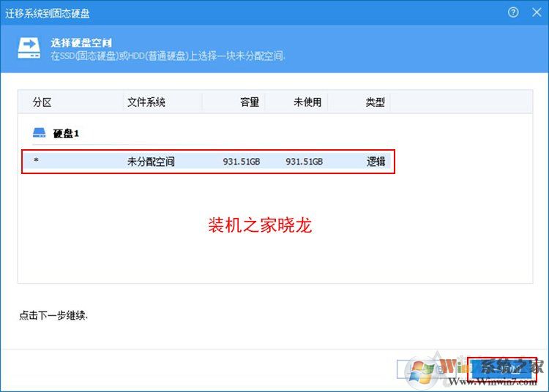549x392 pixels.
Task: Close the 迁移系统到固态硬盘 dialog
Action: click(537, 12)
